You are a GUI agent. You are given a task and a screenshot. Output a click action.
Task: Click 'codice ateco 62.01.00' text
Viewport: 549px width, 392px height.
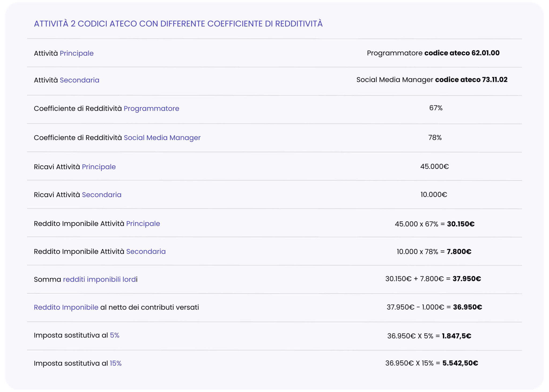pos(462,53)
